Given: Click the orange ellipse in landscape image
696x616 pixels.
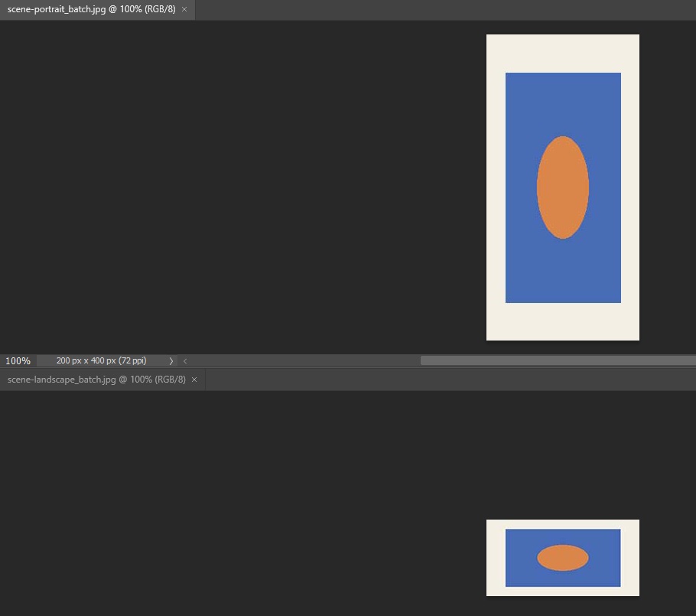Looking at the screenshot, I should 563,558.
